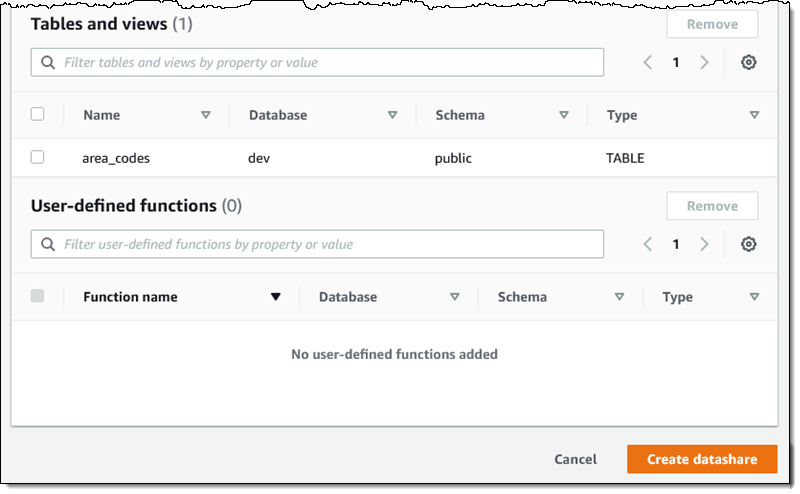Cancel the datashare creation
The height and width of the screenshot is (494, 800).
pos(576,459)
